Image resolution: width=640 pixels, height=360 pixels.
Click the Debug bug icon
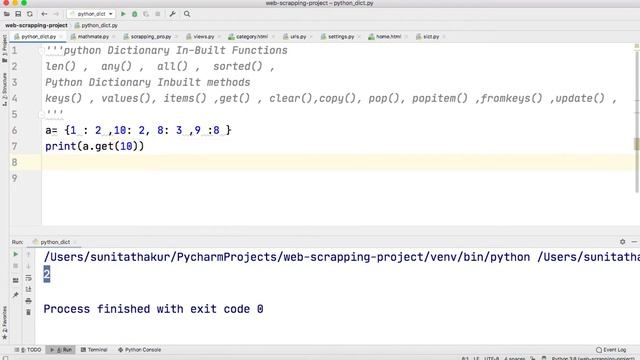(x=135, y=14)
